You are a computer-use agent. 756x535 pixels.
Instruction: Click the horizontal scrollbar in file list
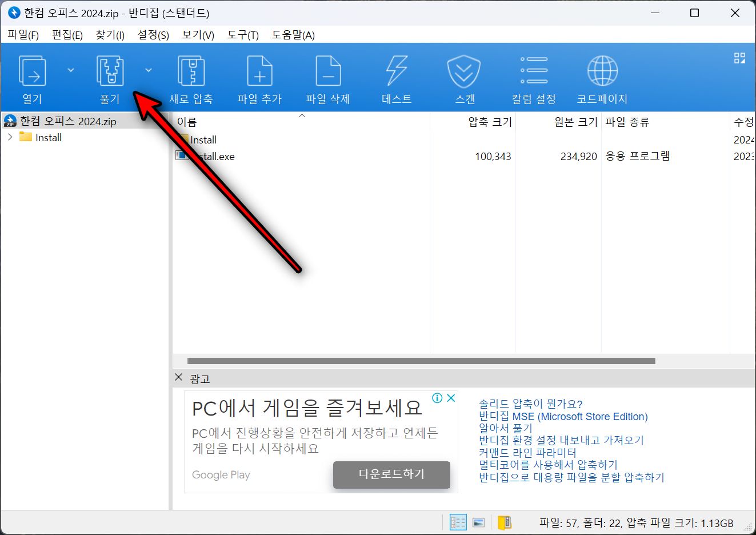click(x=421, y=361)
